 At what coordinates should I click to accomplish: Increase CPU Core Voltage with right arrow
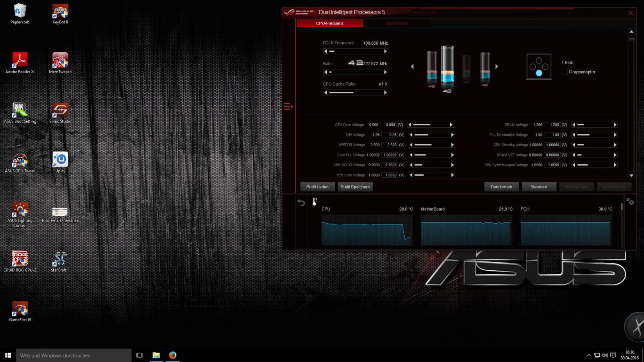pos(451,124)
